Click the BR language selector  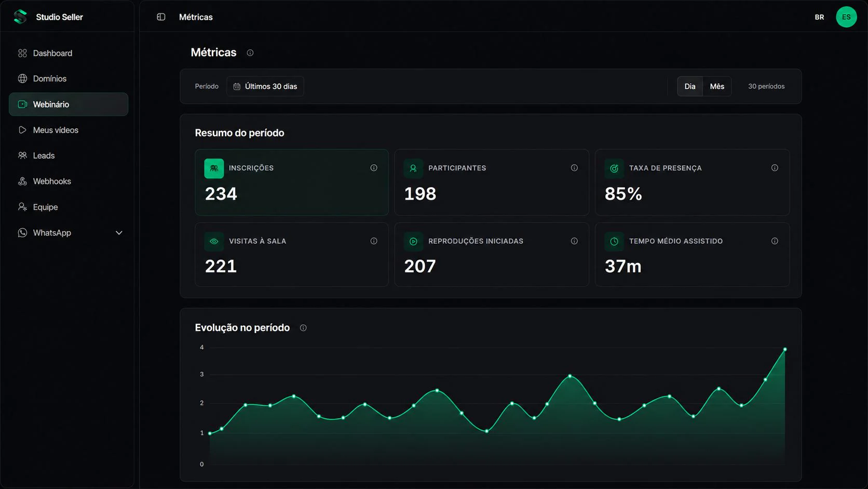[819, 17]
